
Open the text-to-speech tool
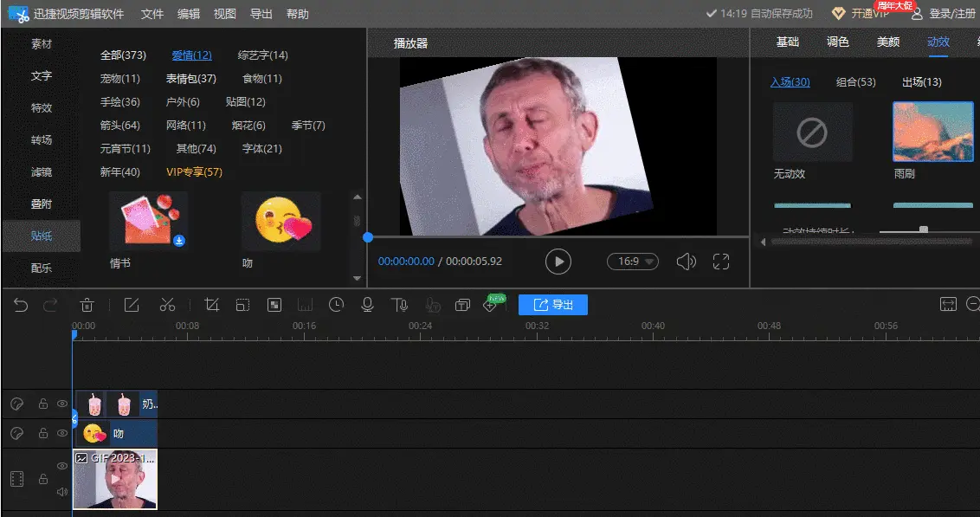399,305
